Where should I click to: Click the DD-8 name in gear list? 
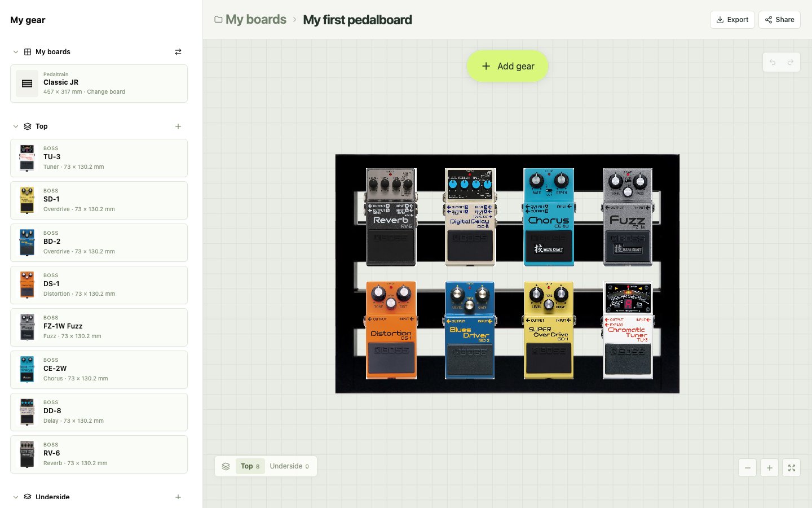52,411
